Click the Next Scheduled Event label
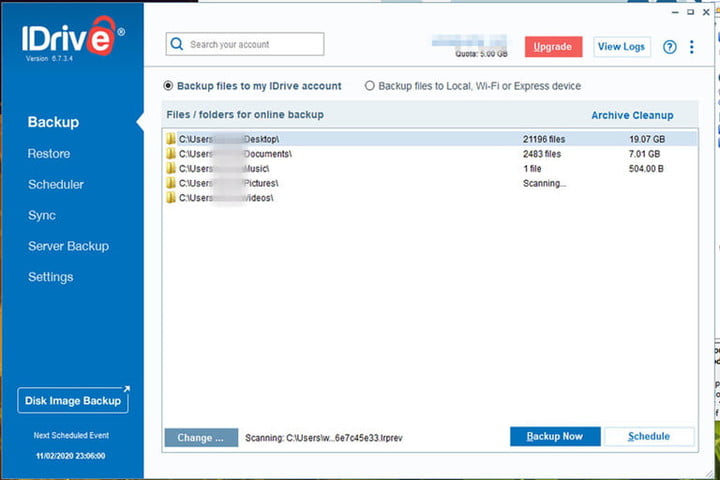 pyautogui.click(x=71, y=435)
